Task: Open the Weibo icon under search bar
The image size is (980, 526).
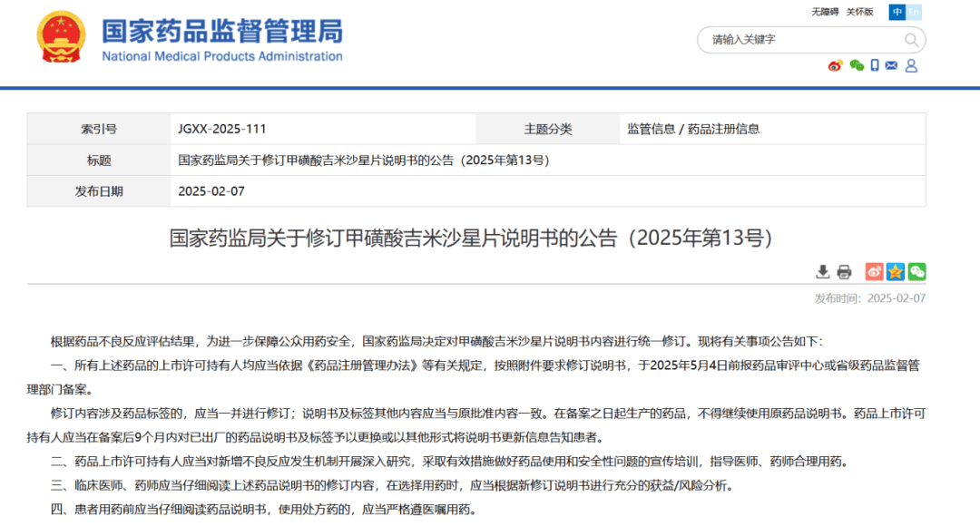Action: [x=835, y=65]
